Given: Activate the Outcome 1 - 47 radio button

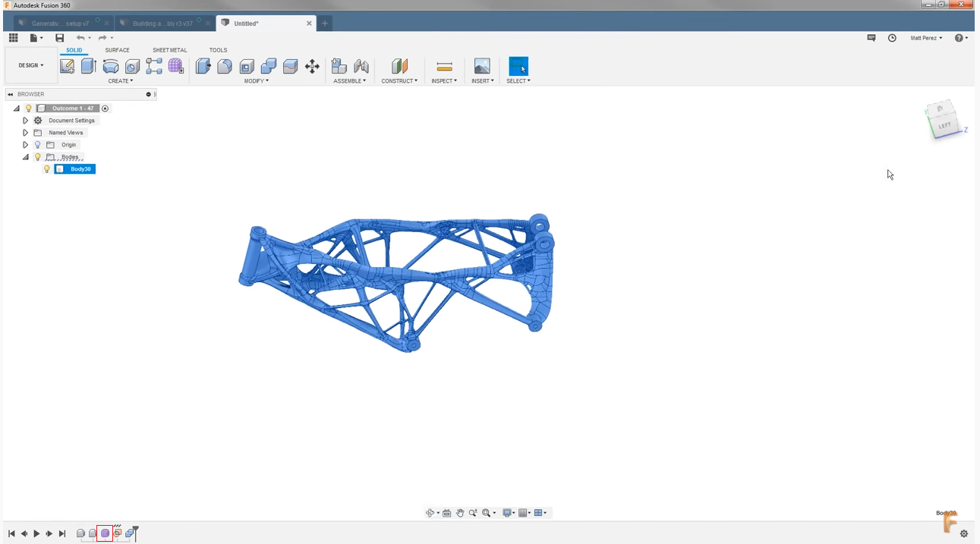Looking at the screenshot, I should [105, 108].
